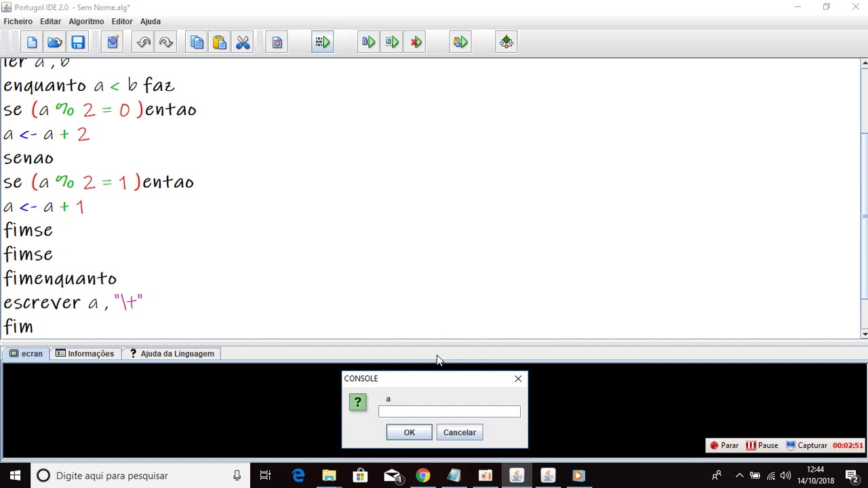Open the Mail app from the taskbar

(392, 476)
